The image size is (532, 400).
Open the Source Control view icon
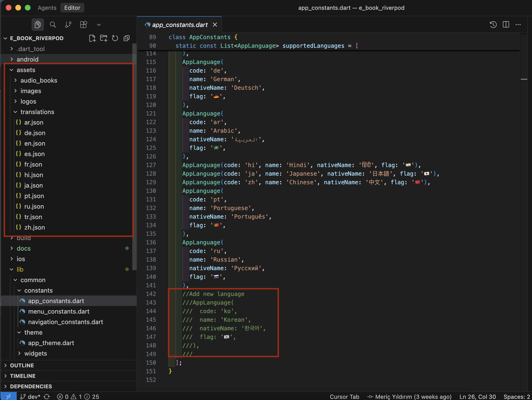pyautogui.click(x=68, y=24)
